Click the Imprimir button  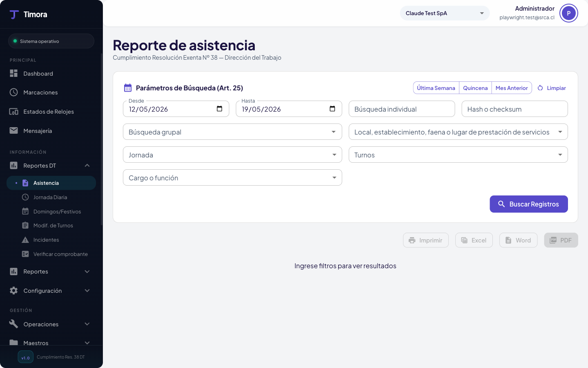(x=426, y=240)
